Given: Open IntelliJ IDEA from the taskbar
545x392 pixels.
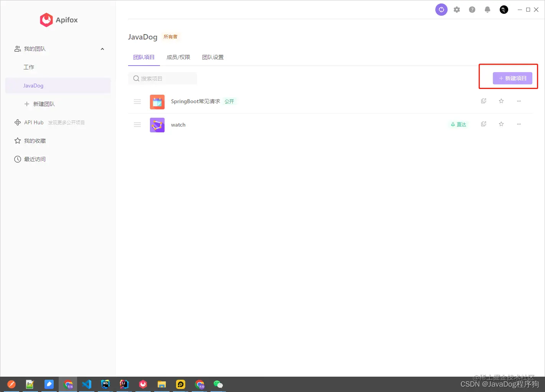Looking at the screenshot, I should (124, 384).
